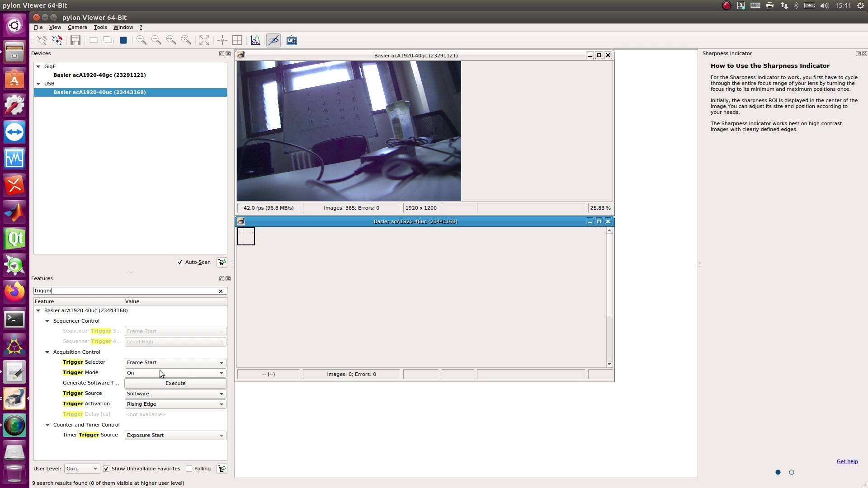
Task: Set zoom to 100% with the toolbar icon
Action: coord(186,40)
